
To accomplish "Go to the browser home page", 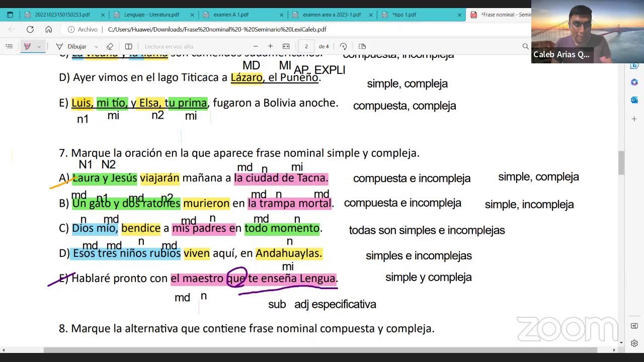I will [48, 29].
